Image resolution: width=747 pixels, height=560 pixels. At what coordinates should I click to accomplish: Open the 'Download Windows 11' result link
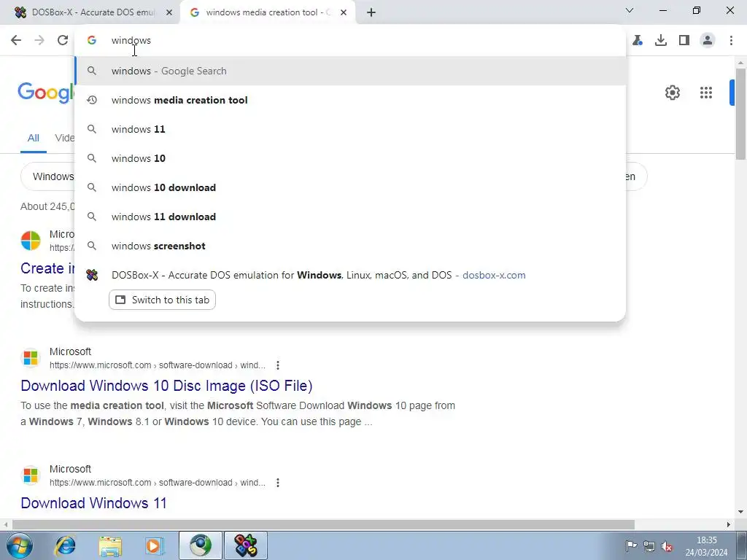tap(94, 503)
